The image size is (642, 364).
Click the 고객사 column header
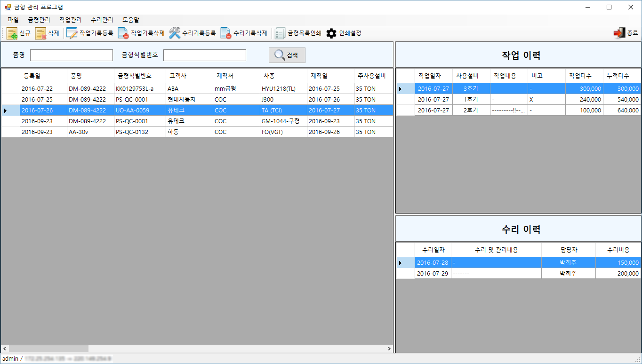[189, 76]
